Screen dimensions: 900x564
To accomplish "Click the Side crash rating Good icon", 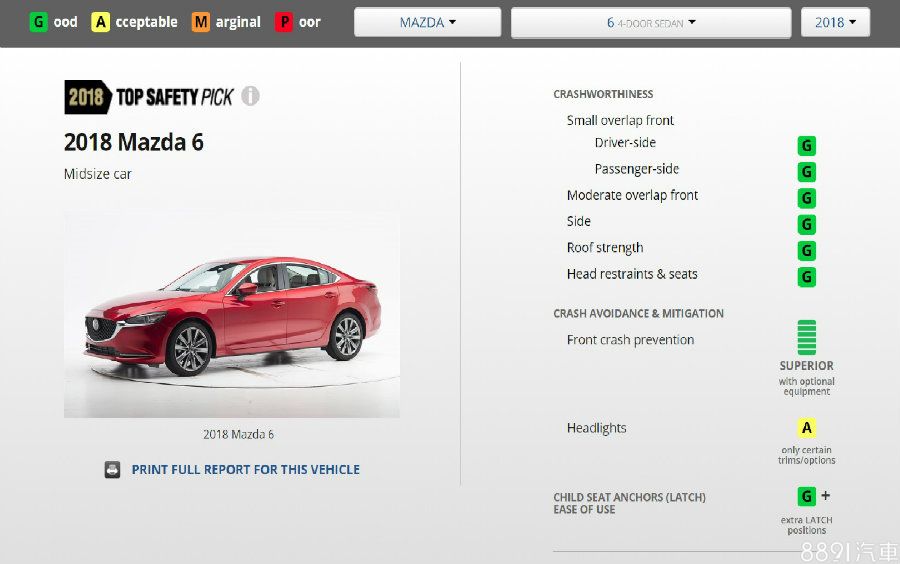I will coord(806,224).
